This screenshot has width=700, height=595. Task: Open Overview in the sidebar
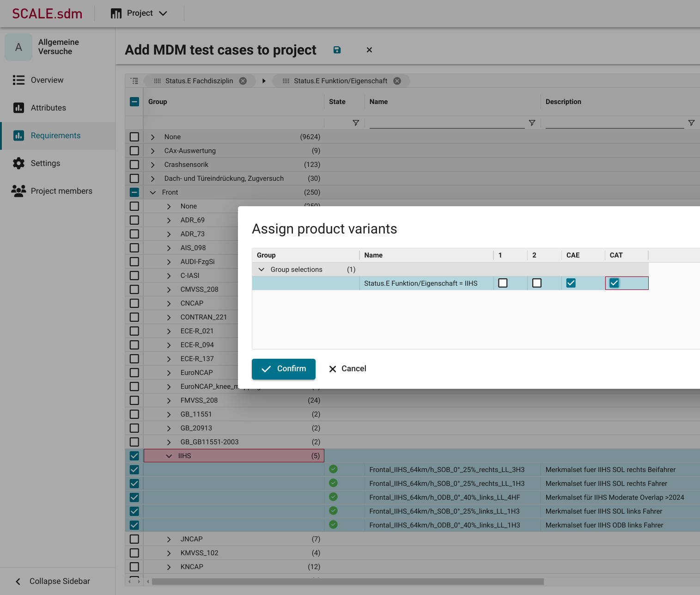point(58,80)
